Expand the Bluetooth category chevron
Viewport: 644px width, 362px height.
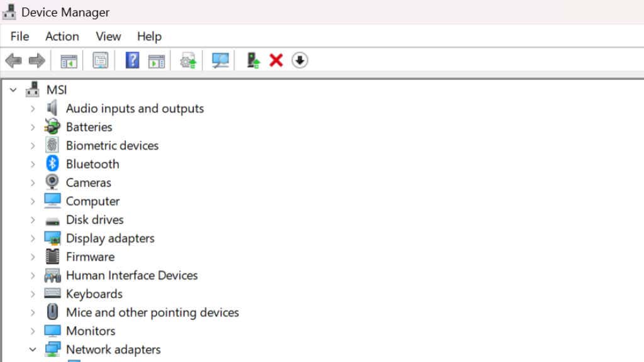pyautogui.click(x=32, y=164)
